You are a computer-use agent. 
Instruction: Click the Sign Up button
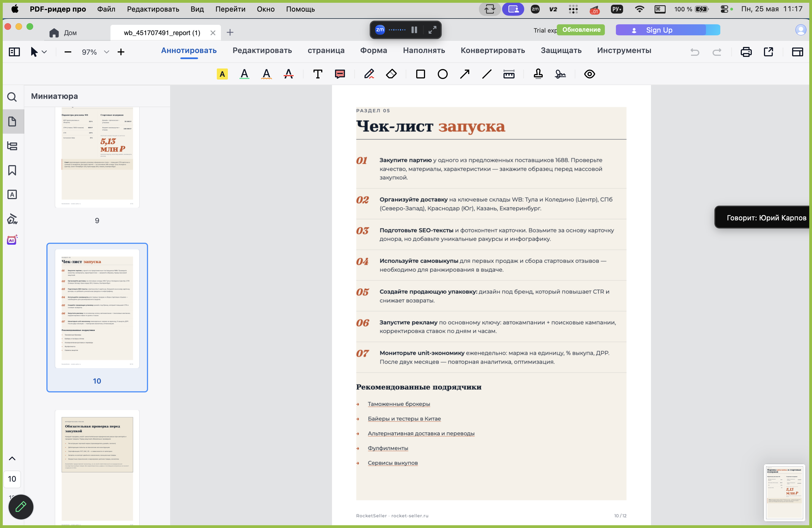click(x=667, y=30)
